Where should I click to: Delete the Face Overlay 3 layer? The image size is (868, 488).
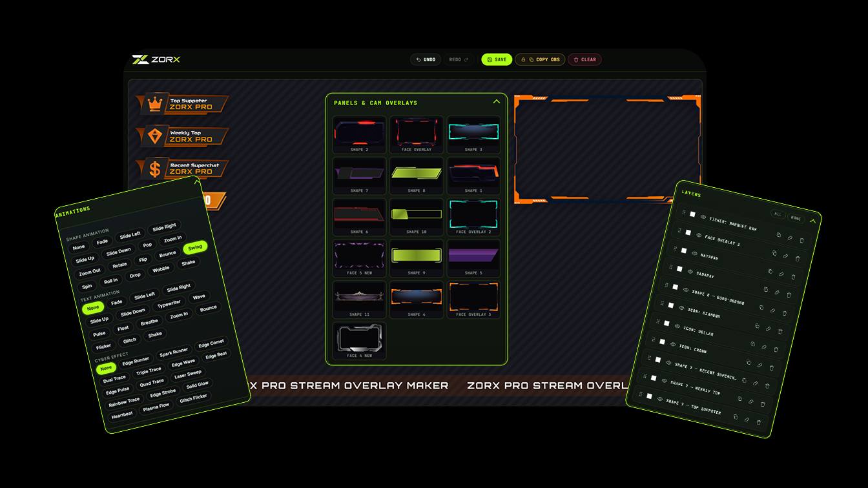pos(798,259)
